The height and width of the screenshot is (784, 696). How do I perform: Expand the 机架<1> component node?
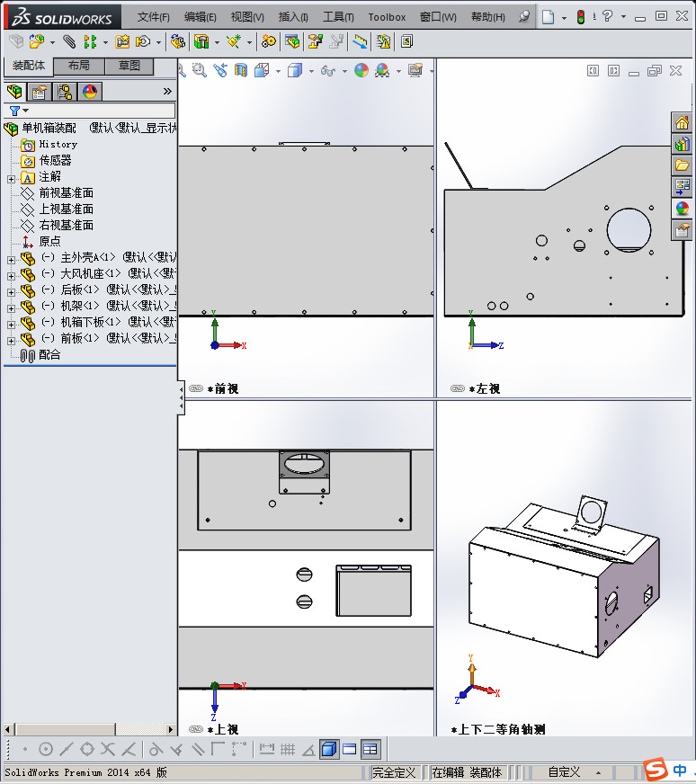coord(11,308)
